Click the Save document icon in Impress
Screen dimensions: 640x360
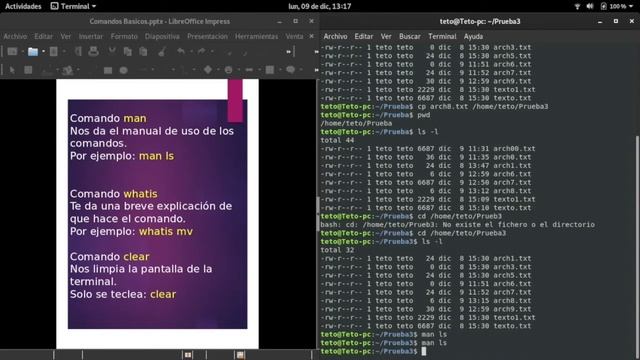tap(53, 51)
